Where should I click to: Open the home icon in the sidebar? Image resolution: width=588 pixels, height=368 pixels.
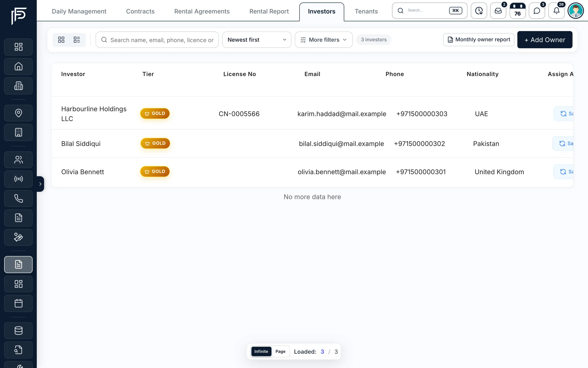[18, 66]
